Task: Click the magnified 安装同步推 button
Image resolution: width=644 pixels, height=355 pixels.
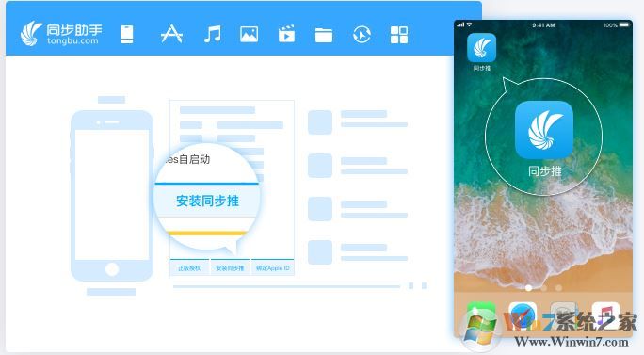Action: [207, 201]
